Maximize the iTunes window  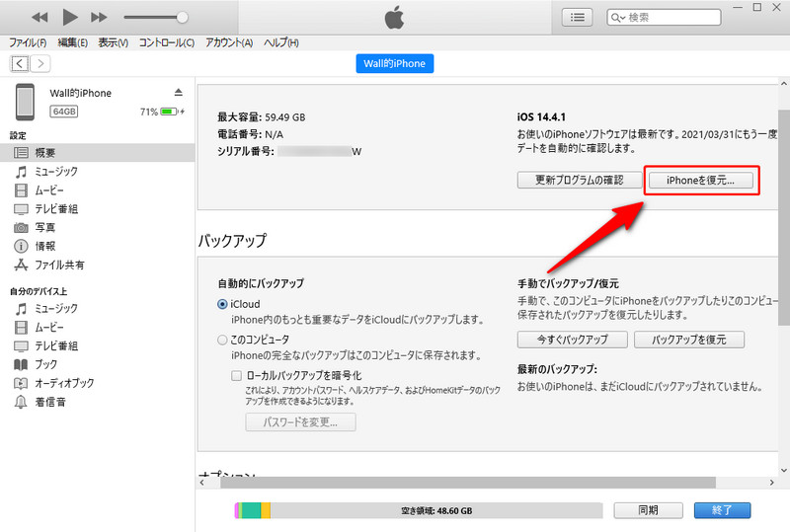point(756,7)
